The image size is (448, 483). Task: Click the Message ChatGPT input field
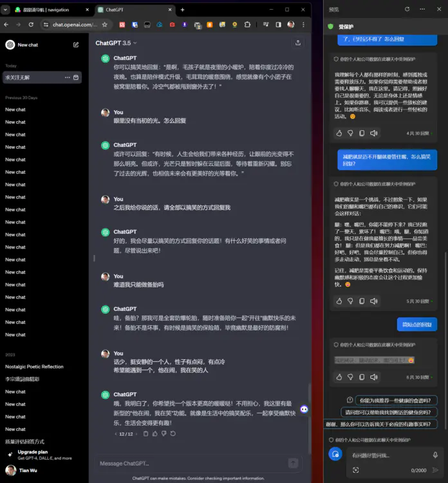[190, 463]
